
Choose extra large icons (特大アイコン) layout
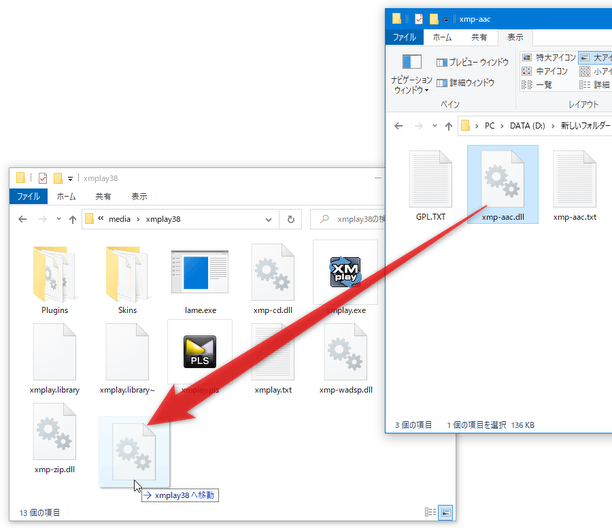(x=549, y=58)
